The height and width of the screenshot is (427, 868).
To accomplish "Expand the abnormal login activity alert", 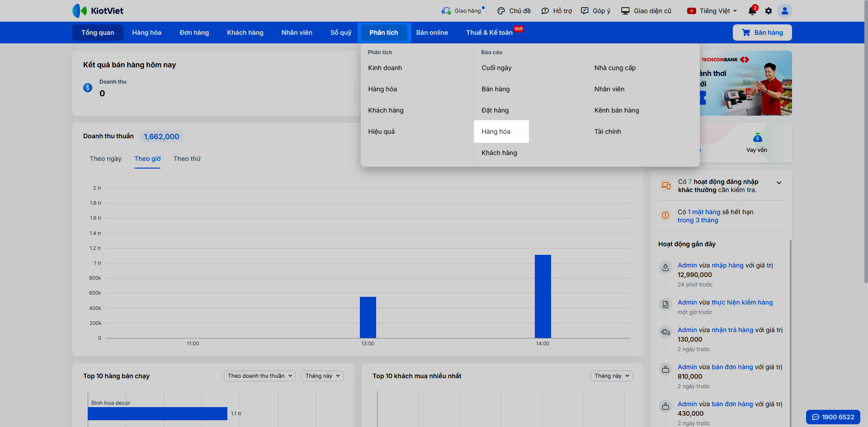I will coord(779,183).
